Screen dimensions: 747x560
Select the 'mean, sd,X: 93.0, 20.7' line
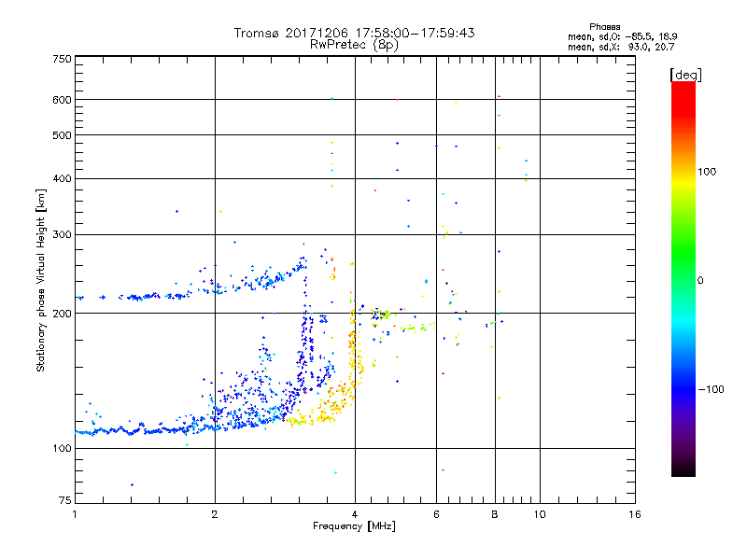(x=621, y=47)
